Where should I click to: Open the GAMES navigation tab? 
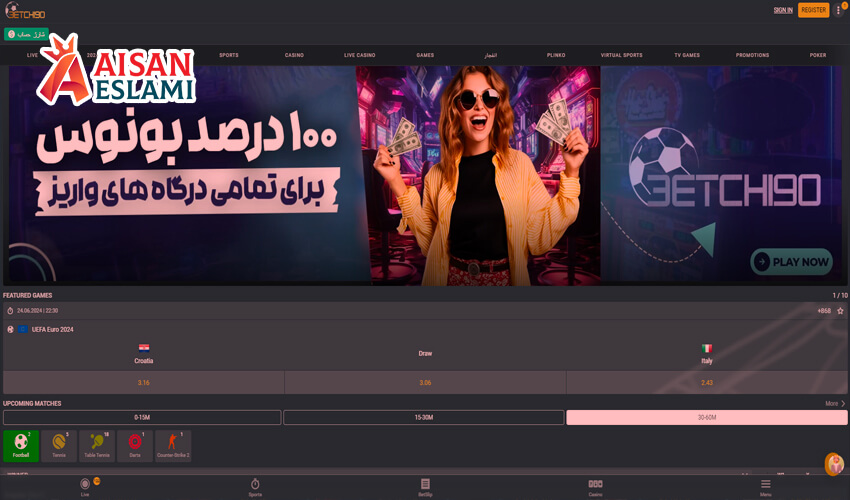click(425, 55)
